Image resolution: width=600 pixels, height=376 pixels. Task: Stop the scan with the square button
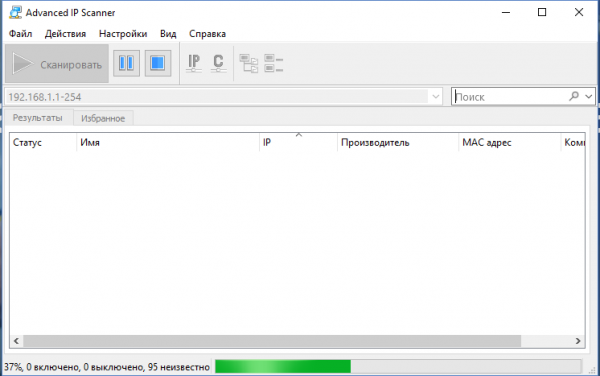coord(158,63)
